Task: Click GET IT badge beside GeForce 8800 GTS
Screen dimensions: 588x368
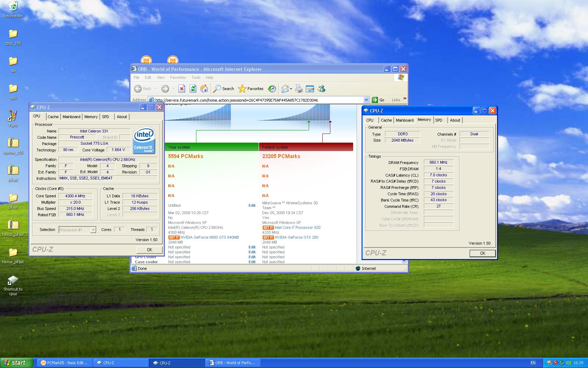Action: tap(174, 237)
